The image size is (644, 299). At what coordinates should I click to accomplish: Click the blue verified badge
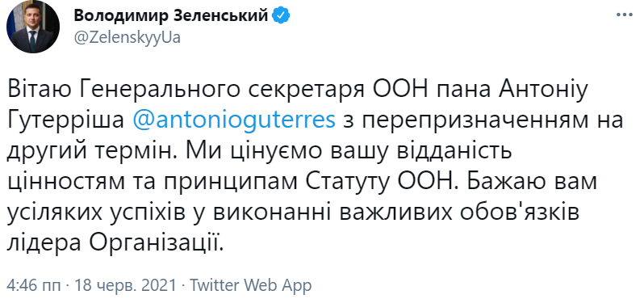(x=282, y=15)
